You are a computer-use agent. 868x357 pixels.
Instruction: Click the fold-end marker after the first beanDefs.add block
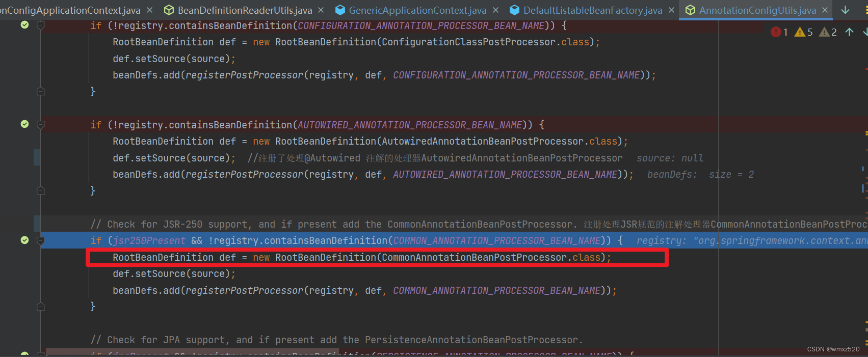(x=41, y=91)
